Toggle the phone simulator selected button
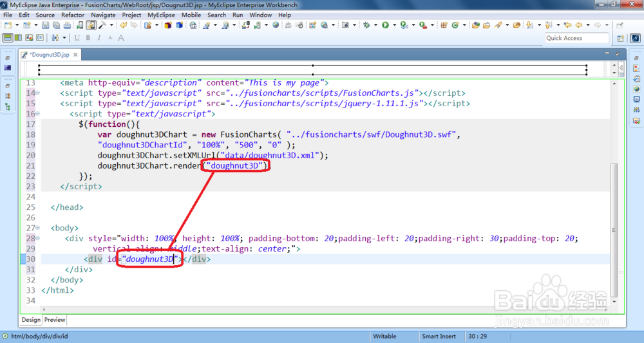 [x=91, y=26]
